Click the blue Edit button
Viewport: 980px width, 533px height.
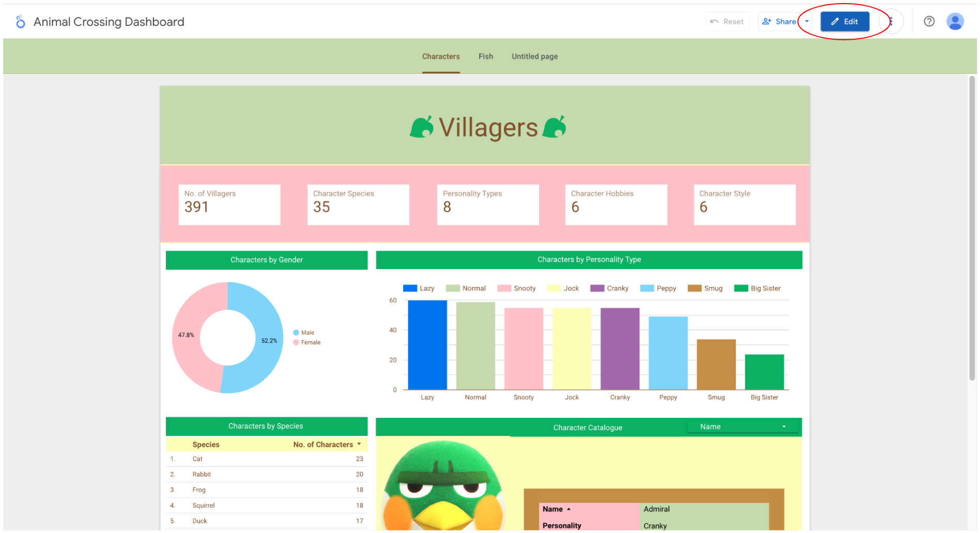click(x=845, y=22)
